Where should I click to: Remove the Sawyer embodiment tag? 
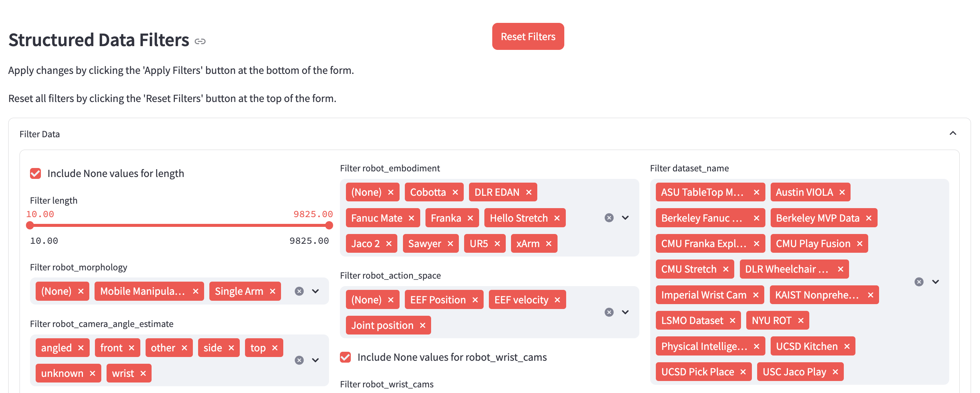pyautogui.click(x=451, y=244)
